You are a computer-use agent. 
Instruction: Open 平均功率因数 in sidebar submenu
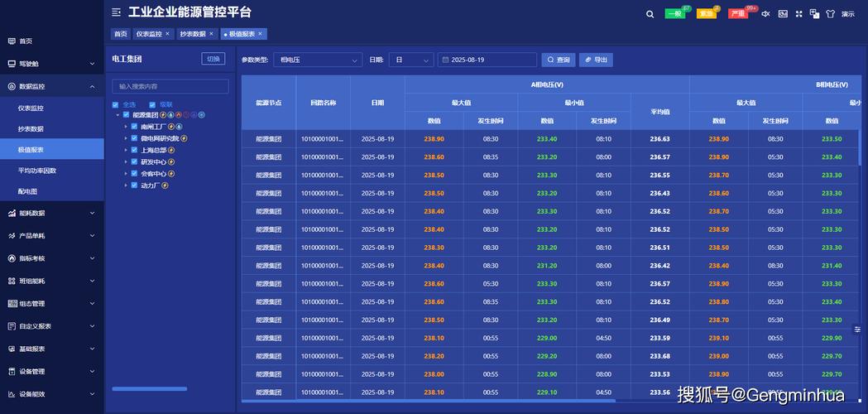37,171
